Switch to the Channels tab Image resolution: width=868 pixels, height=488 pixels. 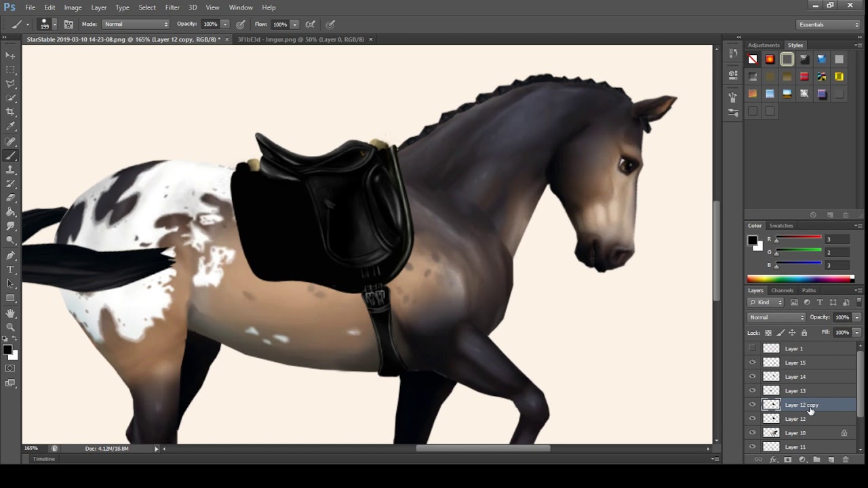coord(782,290)
